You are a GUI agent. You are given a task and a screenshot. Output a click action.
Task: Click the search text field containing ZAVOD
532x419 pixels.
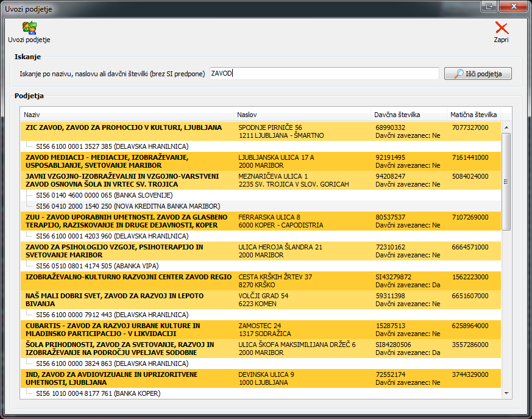click(324, 73)
